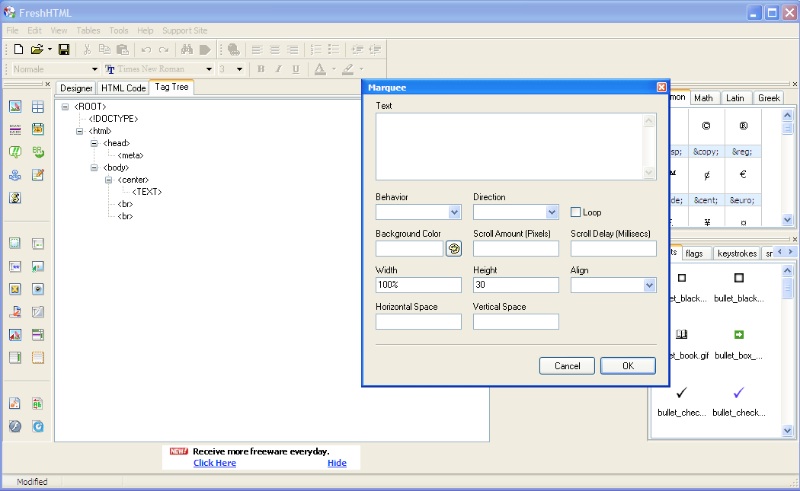Click the Insert Image sidebar icon
Screen dimensions: 800x491
pos(15,107)
